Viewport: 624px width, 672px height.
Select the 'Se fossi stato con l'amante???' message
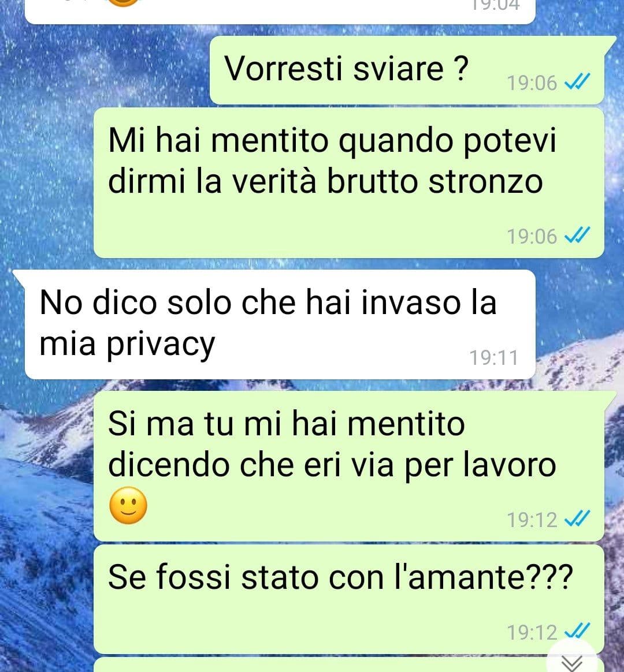click(x=348, y=599)
